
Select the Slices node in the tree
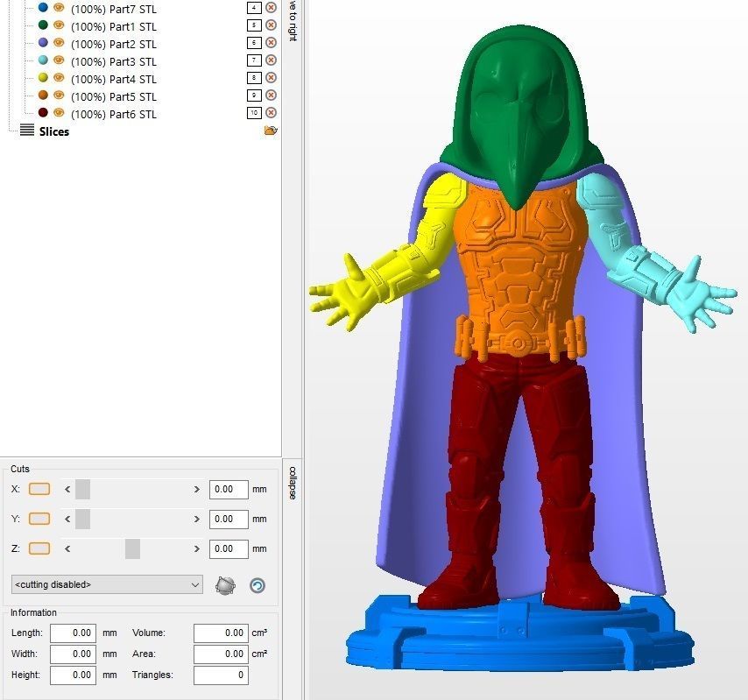point(54,131)
